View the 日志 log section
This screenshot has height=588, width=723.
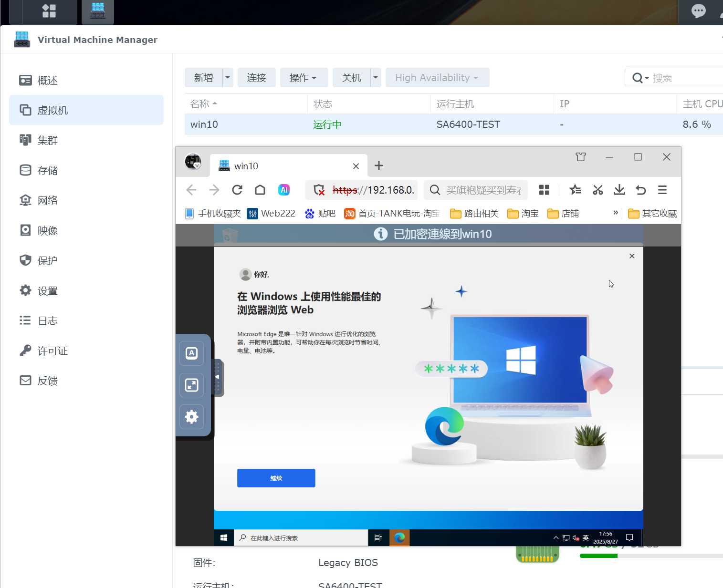coord(86,320)
